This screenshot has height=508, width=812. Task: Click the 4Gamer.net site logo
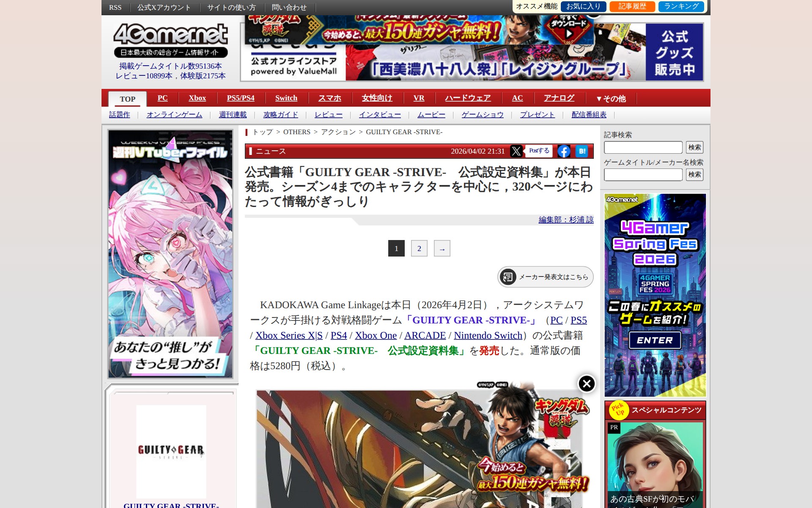point(170,40)
